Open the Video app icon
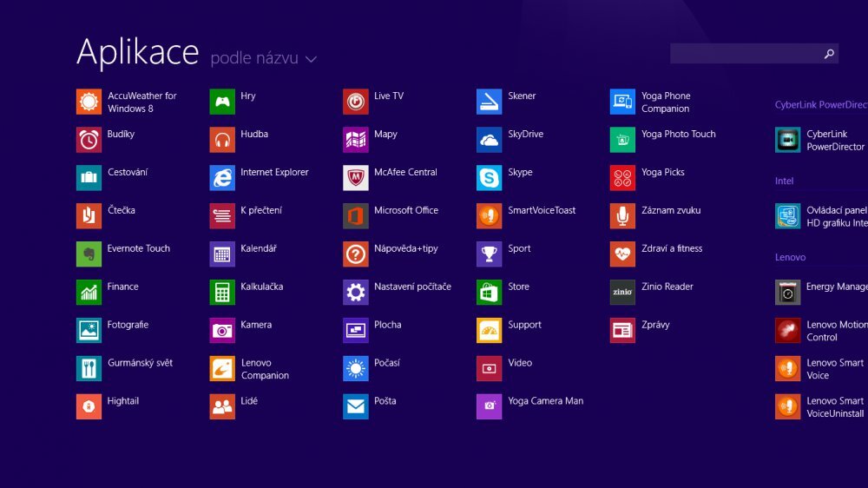The height and width of the screenshot is (488, 868). click(x=489, y=369)
